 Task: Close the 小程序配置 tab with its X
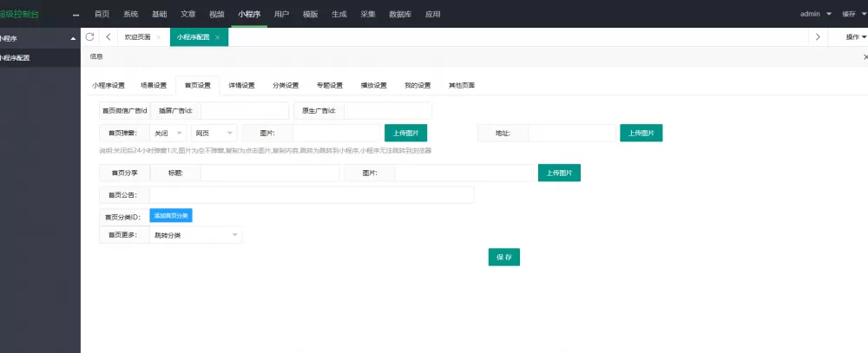pos(217,37)
